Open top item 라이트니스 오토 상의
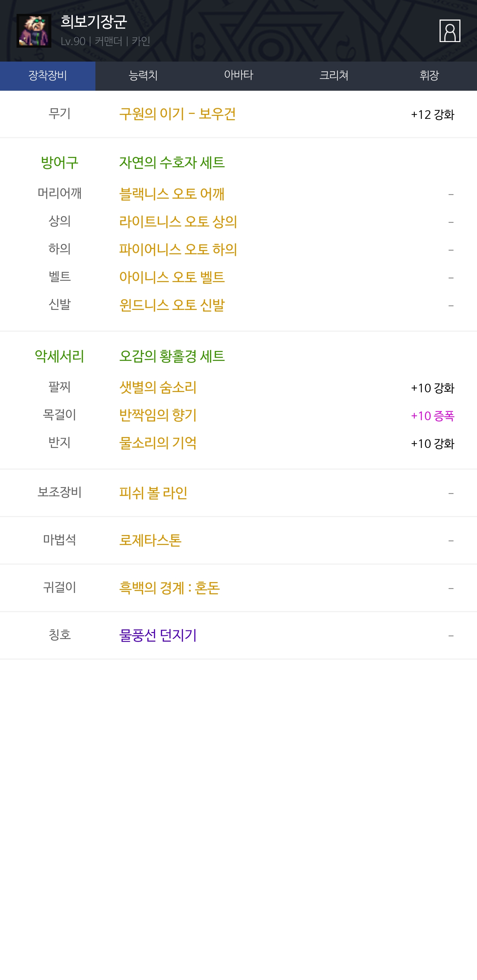 click(178, 222)
